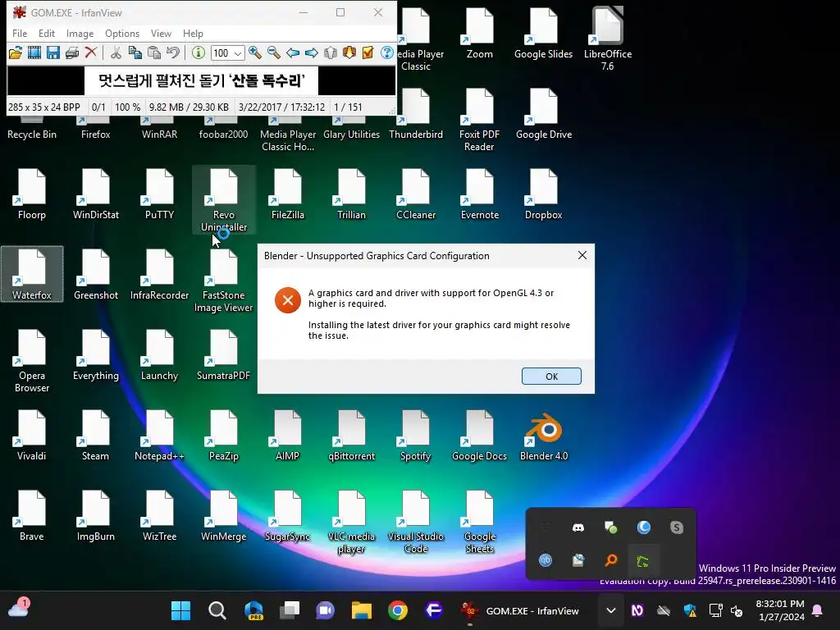Click the Cut scissors icon

click(x=116, y=52)
